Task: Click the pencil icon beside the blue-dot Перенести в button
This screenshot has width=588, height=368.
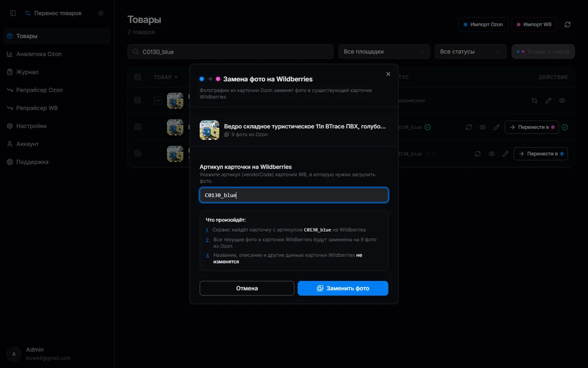Action: coord(506,154)
